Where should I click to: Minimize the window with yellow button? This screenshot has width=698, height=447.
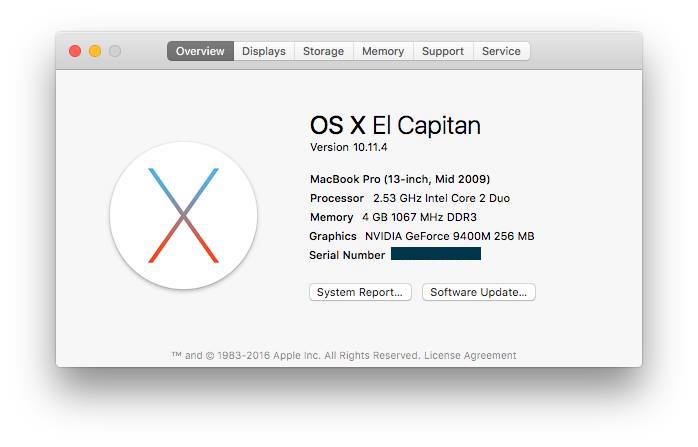95,51
